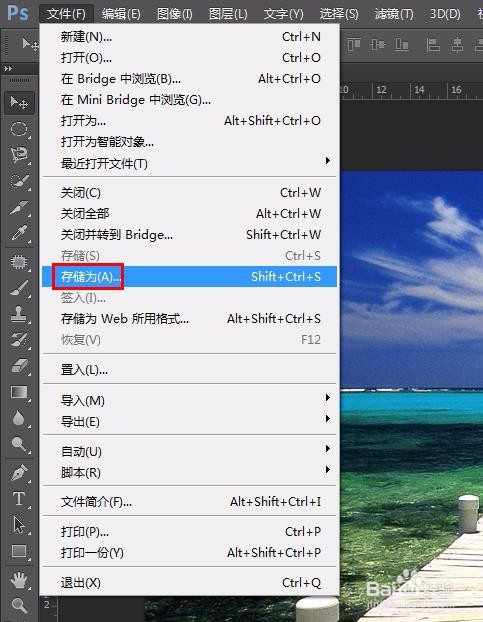
Task: Click align bottom edges icon
Action: coord(402,44)
